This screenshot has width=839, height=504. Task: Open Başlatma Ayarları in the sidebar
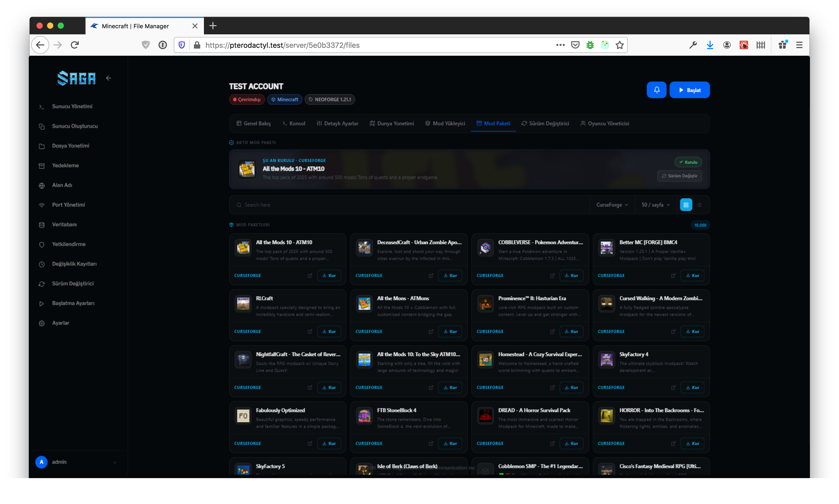click(73, 303)
